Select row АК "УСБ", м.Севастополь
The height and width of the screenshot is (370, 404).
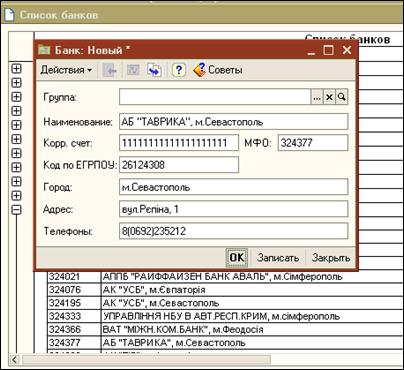225,303
